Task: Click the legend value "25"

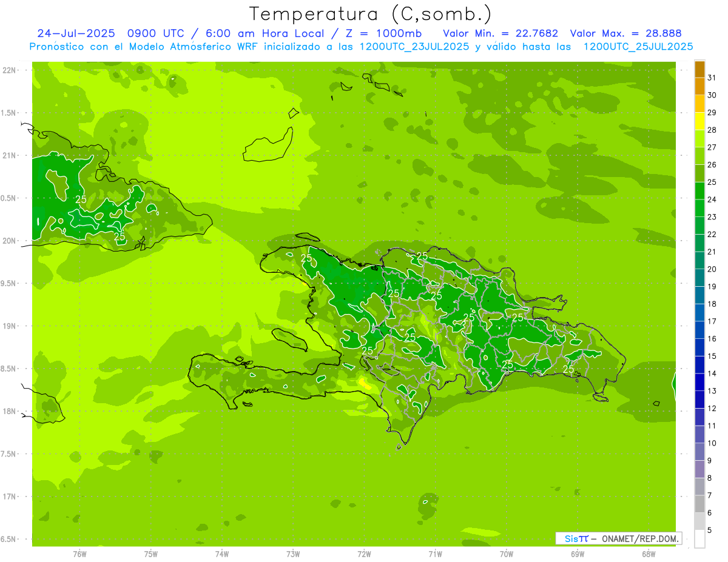Action: coord(712,182)
